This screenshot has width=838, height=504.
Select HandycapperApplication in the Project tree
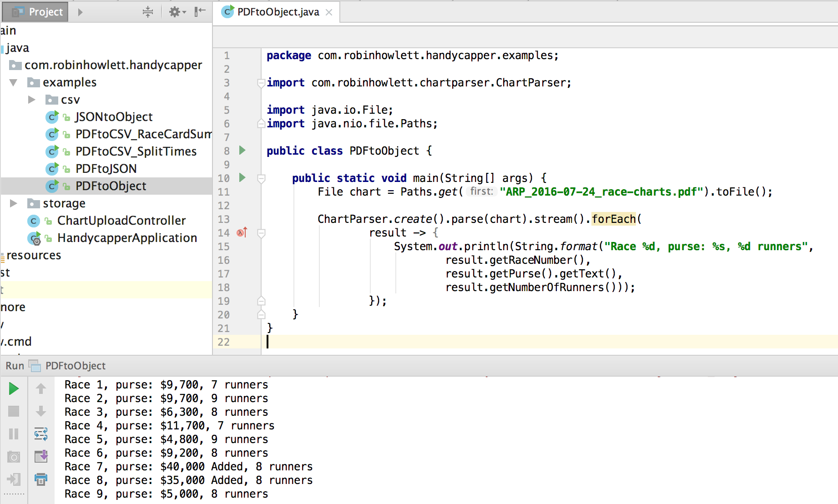coord(127,238)
